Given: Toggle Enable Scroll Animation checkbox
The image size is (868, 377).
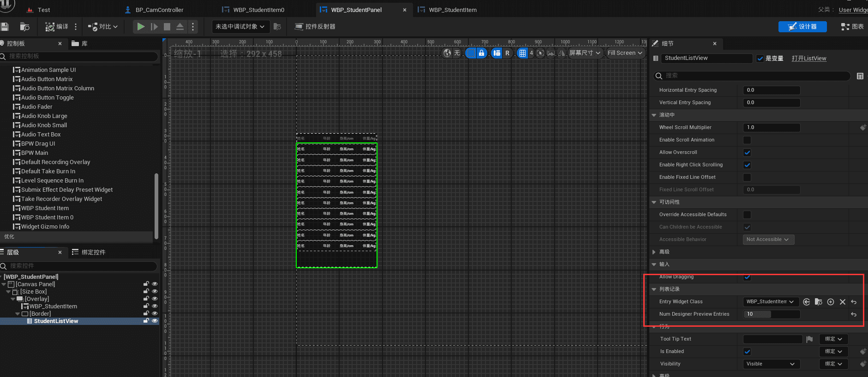Looking at the screenshot, I should click(x=747, y=140).
